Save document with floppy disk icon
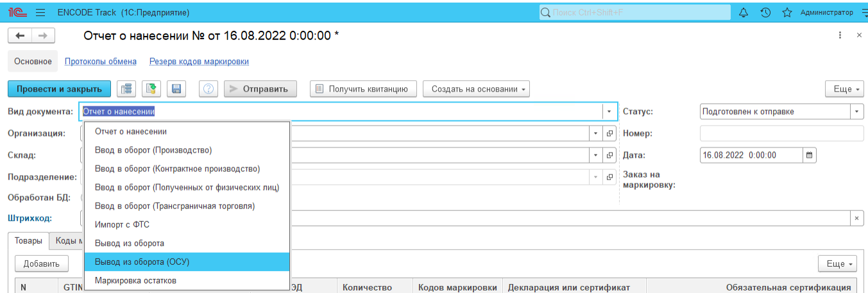The width and height of the screenshot is (868, 293). [176, 89]
